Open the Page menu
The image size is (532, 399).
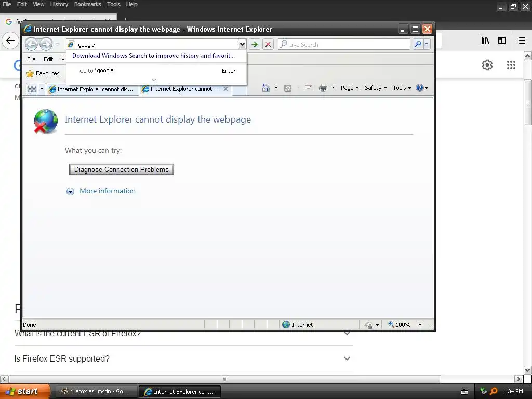coord(350,88)
